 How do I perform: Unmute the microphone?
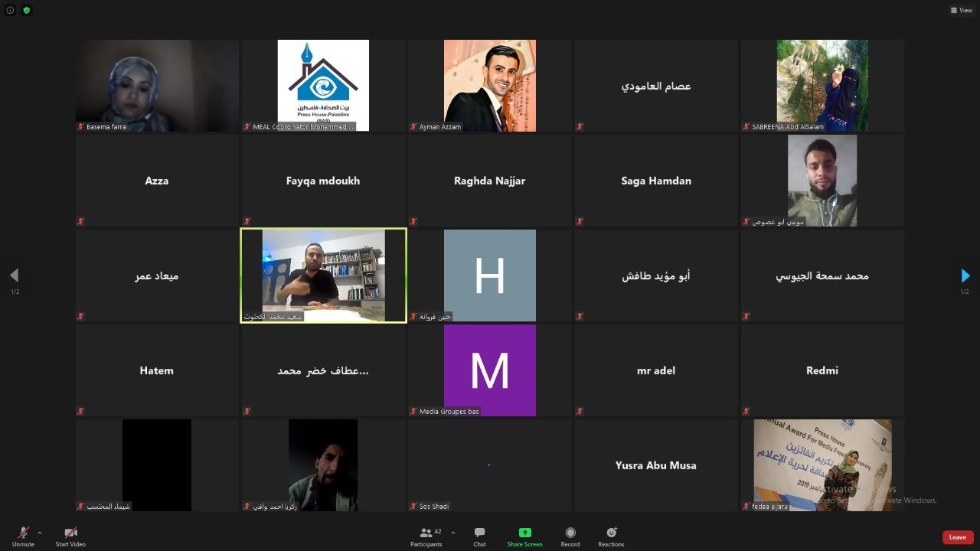click(x=23, y=536)
